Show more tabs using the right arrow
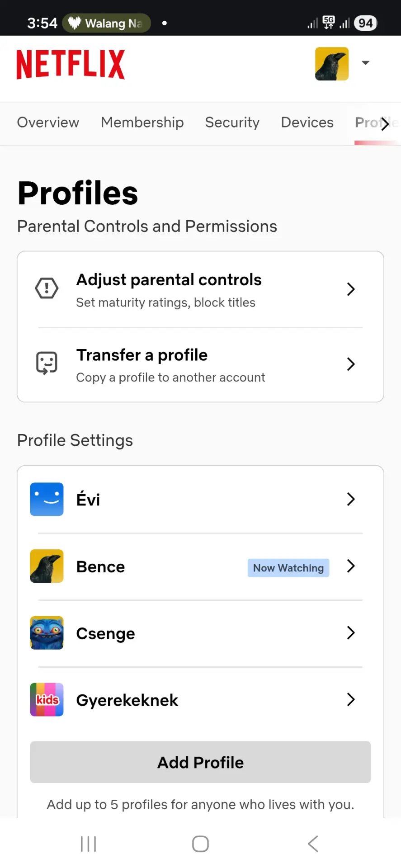Screen dimensions: 401x868 pyautogui.click(x=385, y=123)
